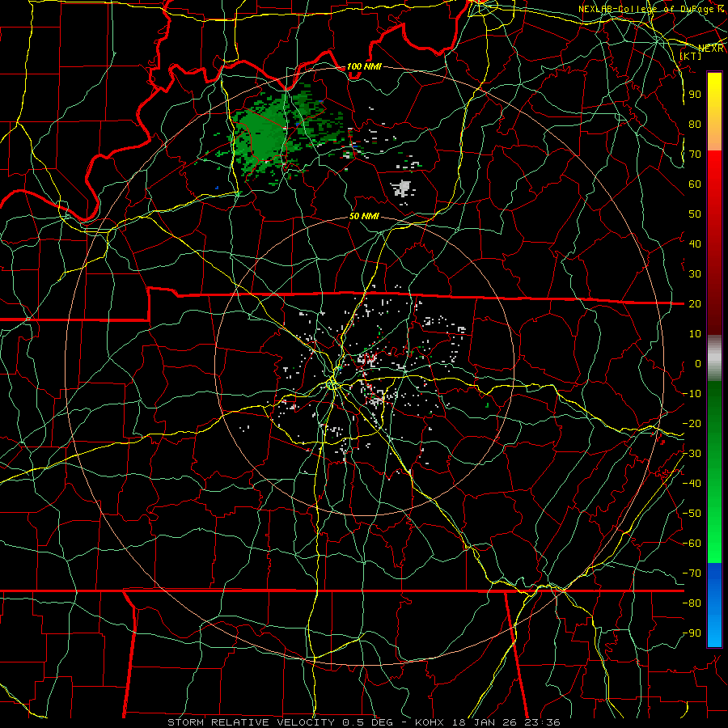Click the 50 value on color scale
The width and height of the screenshot is (728, 728).
click(695, 214)
